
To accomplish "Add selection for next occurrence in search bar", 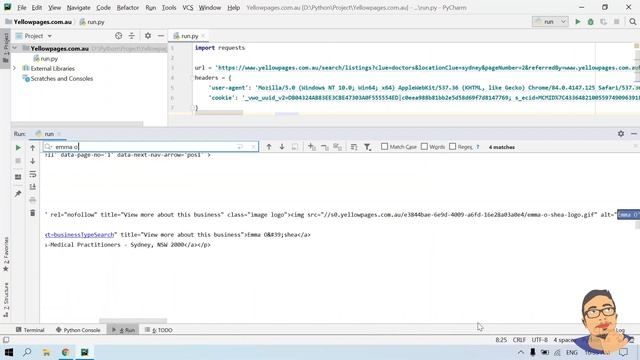I will pos(311,147).
